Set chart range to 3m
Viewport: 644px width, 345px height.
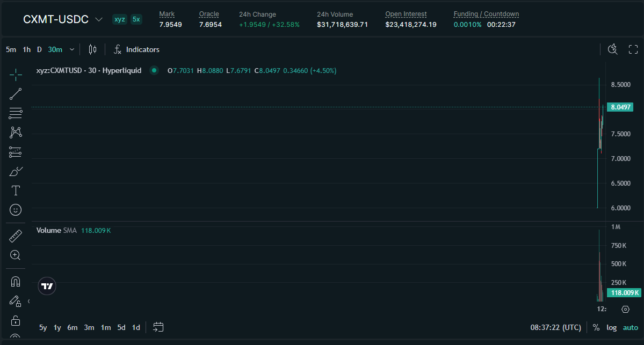click(x=89, y=327)
